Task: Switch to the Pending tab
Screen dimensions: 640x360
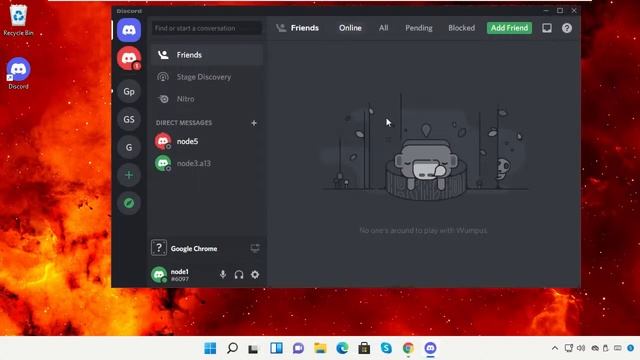Action: pyautogui.click(x=419, y=28)
